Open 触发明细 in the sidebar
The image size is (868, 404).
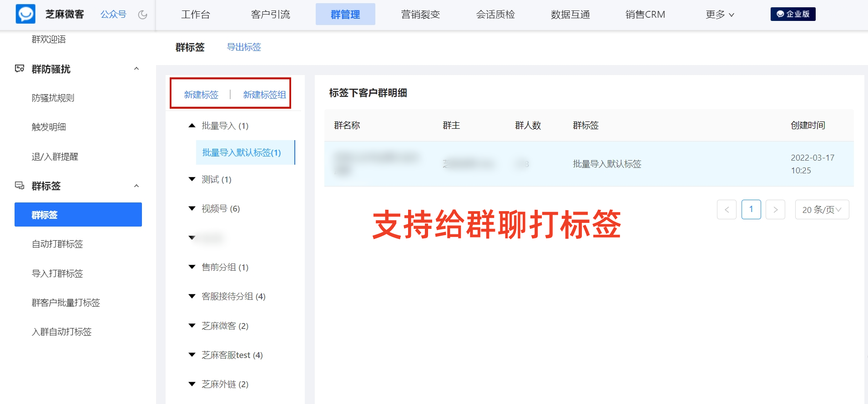[49, 127]
